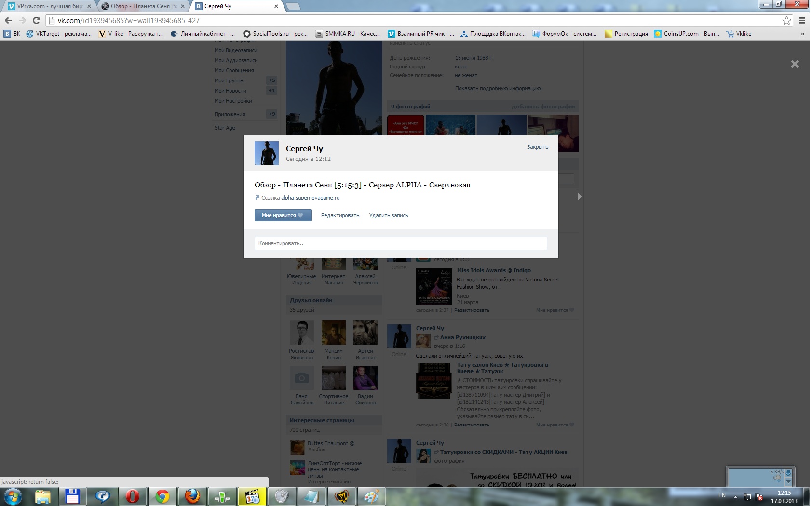The height and width of the screenshot is (506, 812).
Task: Open the Windows Start menu
Action: coord(13,496)
